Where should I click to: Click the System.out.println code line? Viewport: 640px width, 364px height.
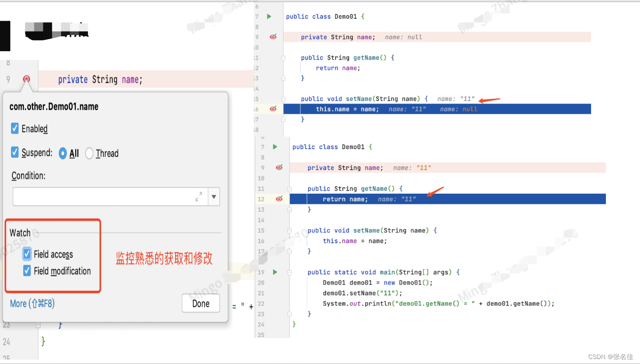[x=439, y=303]
